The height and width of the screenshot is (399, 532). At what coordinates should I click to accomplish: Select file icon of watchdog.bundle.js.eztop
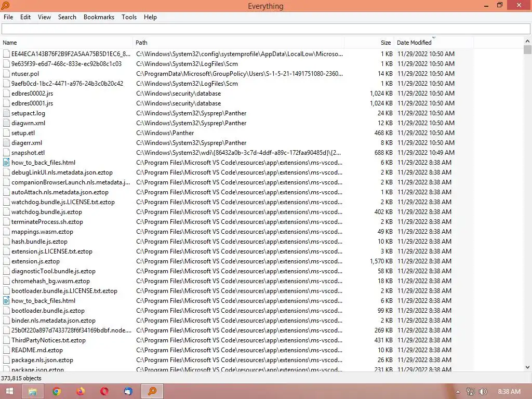6,212
